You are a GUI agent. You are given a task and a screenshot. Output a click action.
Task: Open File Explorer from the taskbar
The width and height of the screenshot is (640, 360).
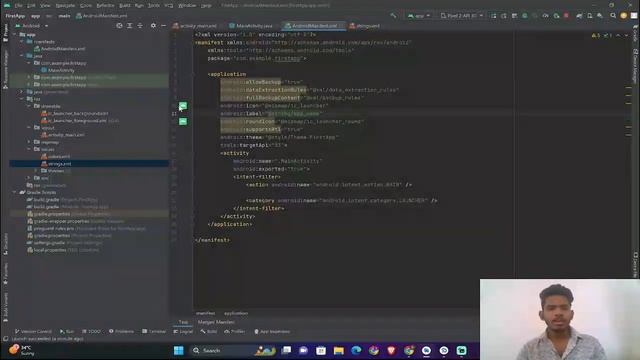coord(338,351)
